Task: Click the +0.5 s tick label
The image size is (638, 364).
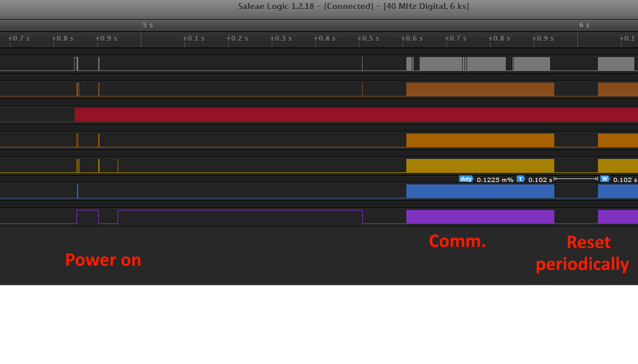Action: tap(368, 39)
